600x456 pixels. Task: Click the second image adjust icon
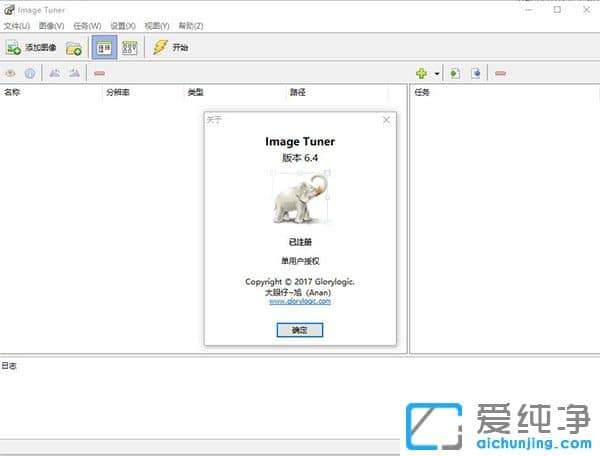pyautogui.click(x=74, y=73)
